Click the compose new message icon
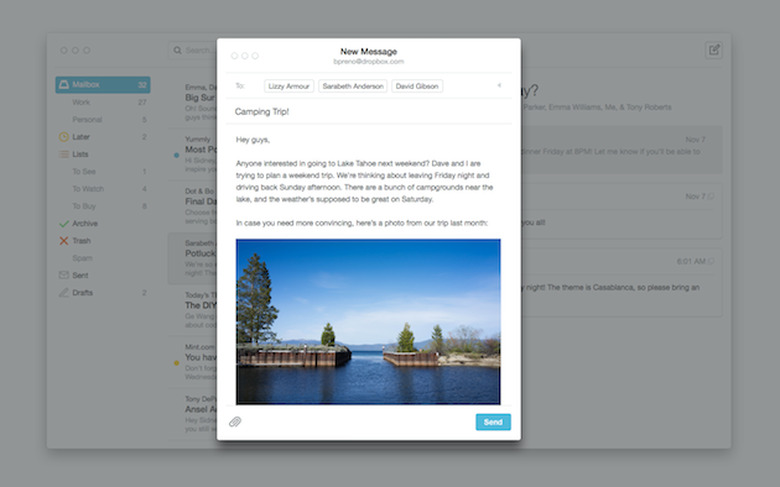This screenshot has height=487, width=780. pos(713,50)
